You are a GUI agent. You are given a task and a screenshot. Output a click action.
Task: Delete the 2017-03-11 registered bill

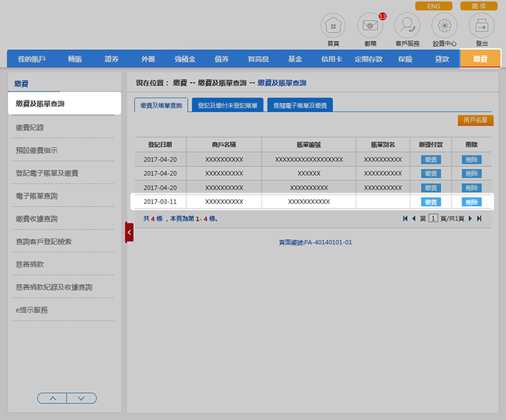[471, 202]
